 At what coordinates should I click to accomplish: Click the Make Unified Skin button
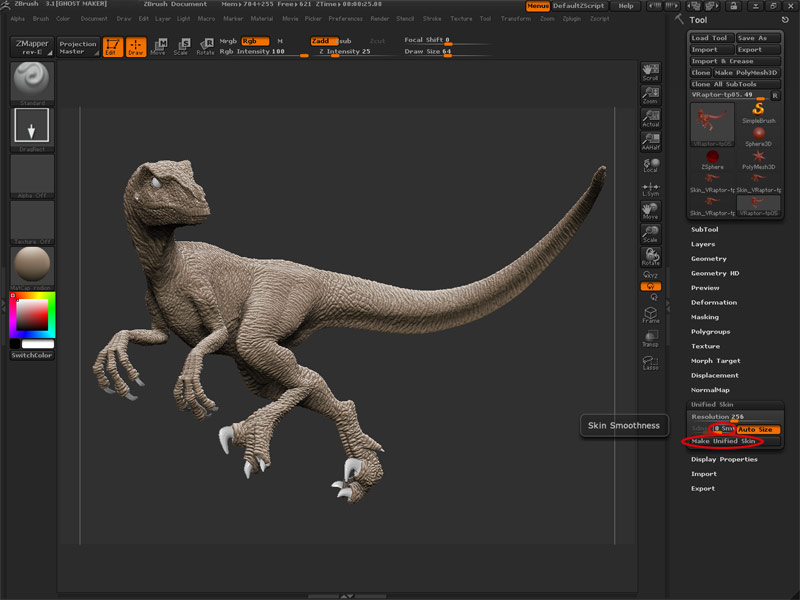pos(722,441)
